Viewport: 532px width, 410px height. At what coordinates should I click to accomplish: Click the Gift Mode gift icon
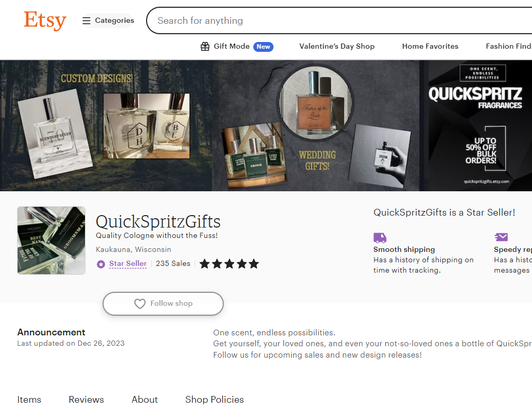205,47
